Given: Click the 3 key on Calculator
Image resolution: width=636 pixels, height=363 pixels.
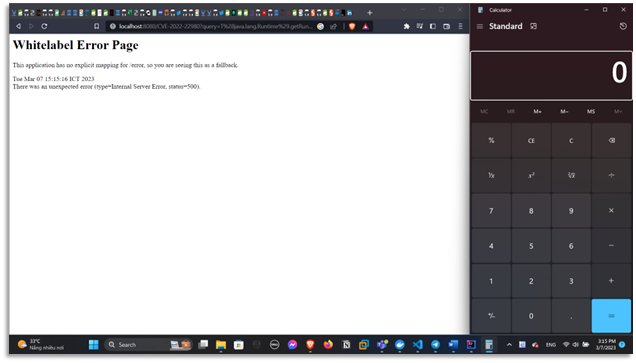Looking at the screenshot, I should pyautogui.click(x=571, y=281).
